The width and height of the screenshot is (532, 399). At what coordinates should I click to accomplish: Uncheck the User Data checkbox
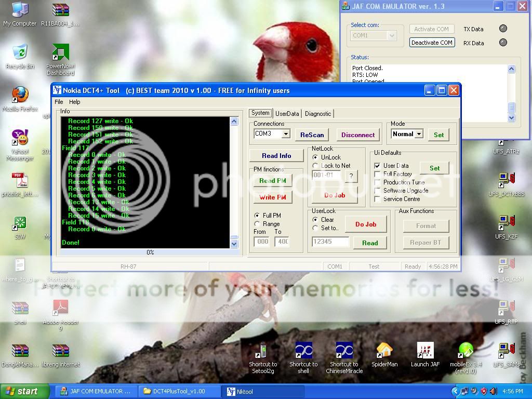coord(378,166)
